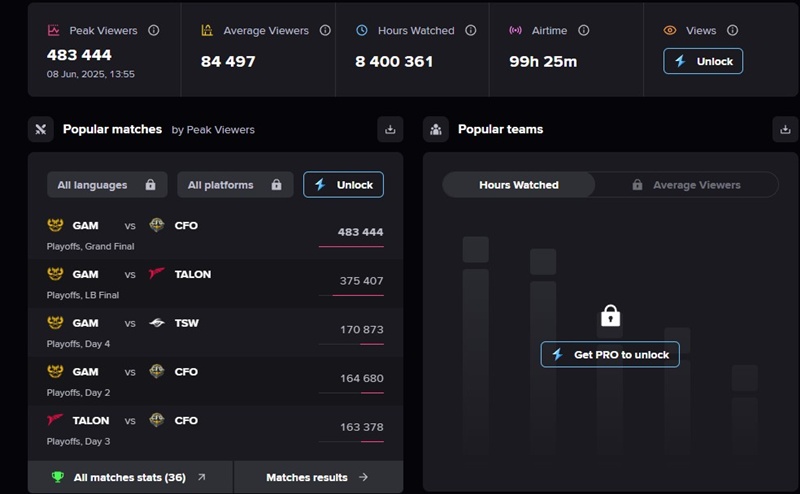
Task: Click the Average Viewers info icon
Action: 325,30
